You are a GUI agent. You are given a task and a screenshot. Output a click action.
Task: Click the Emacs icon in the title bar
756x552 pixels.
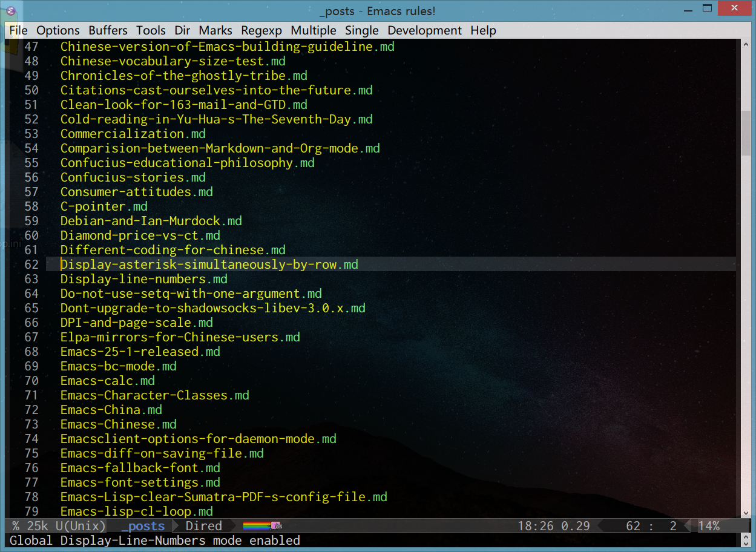tap(11, 10)
